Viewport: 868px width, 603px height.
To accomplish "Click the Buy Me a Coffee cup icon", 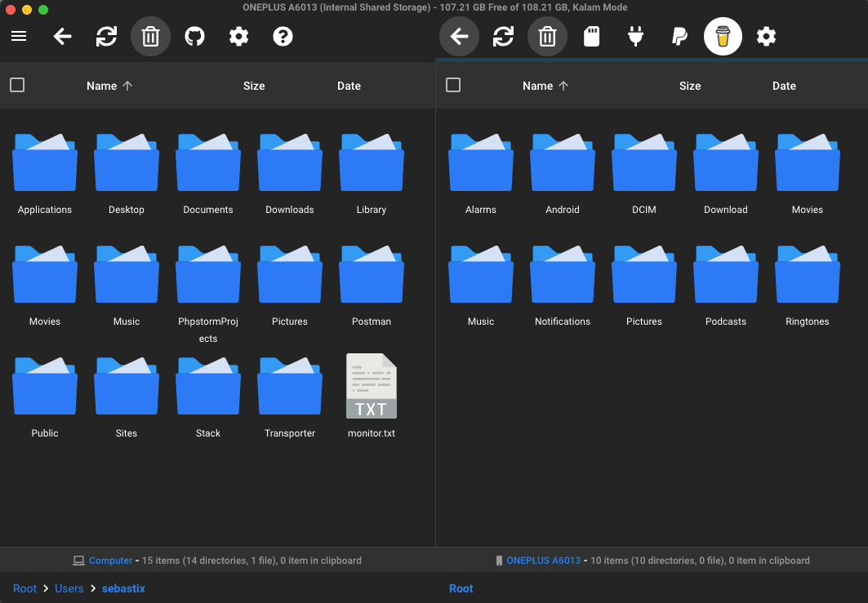I will click(723, 37).
